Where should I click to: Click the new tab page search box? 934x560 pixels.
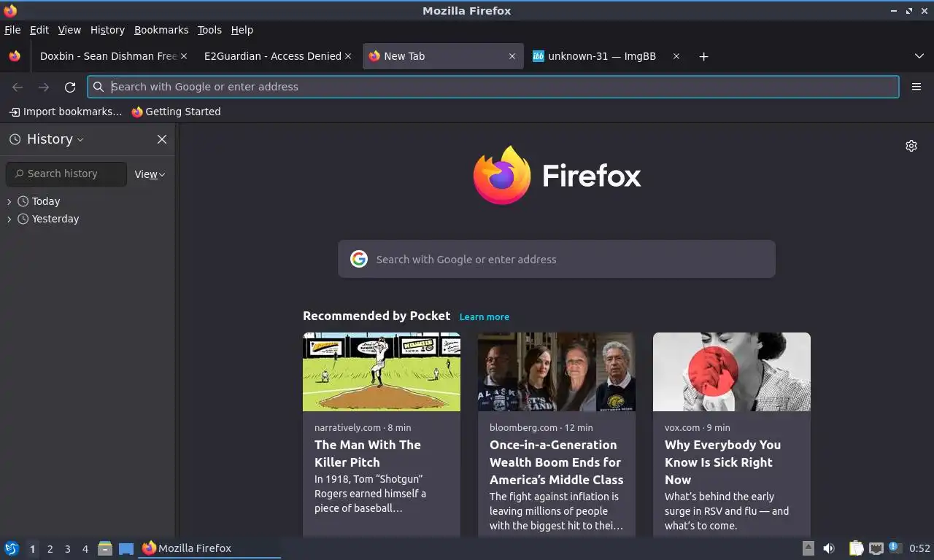pos(557,259)
